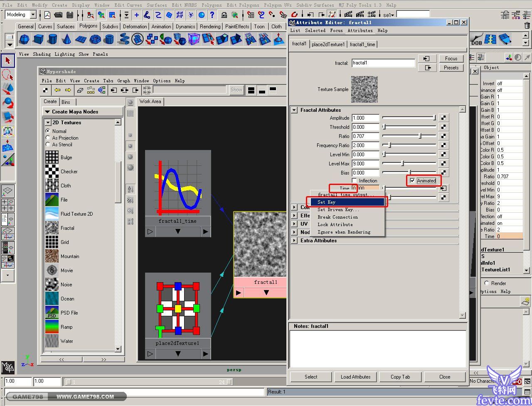
Task: Select the arrow selection tool
Action: pos(7,61)
